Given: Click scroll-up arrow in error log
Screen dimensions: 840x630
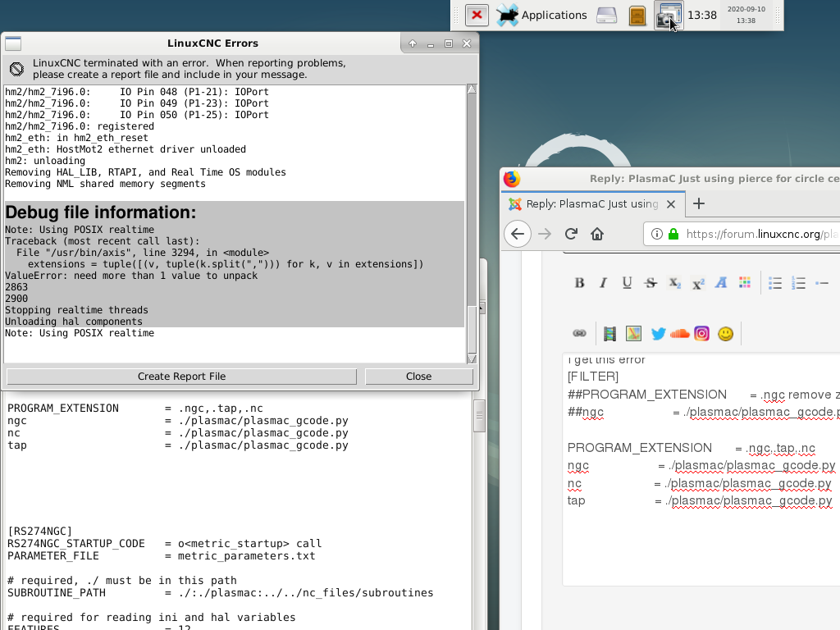Looking at the screenshot, I should (x=472, y=89).
